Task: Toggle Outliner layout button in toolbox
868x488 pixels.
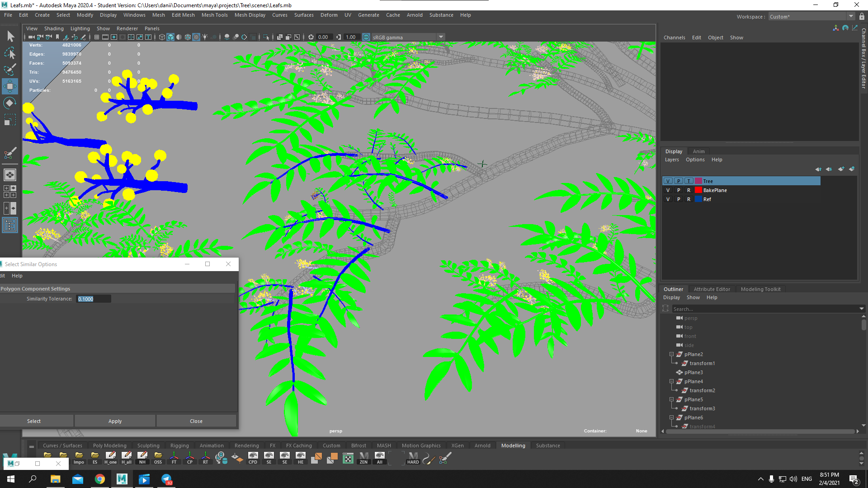Action: coord(10,225)
